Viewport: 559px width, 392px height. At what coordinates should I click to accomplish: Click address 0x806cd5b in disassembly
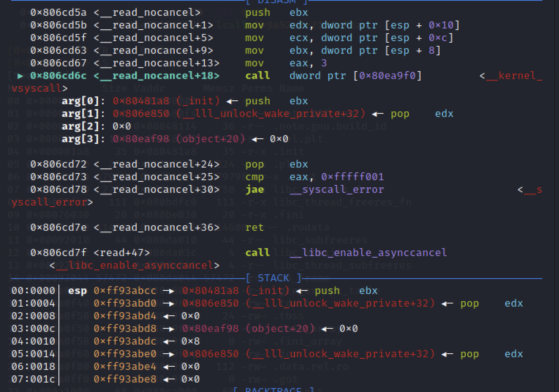click(59, 25)
